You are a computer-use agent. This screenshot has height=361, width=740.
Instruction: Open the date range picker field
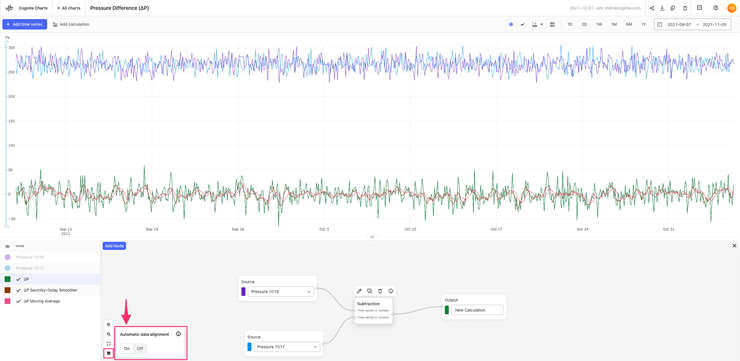click(x=692, y=24)
